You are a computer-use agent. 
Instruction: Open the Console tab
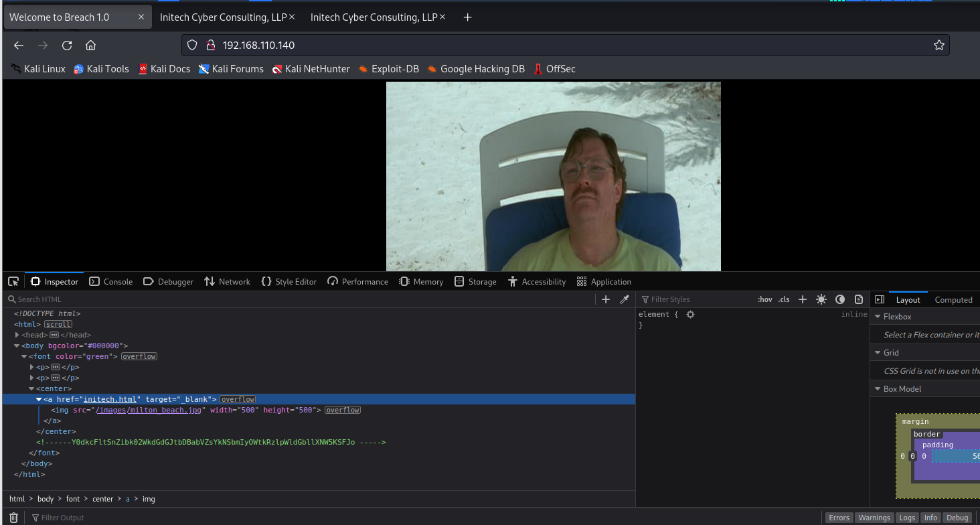click(x=111, y=282)
